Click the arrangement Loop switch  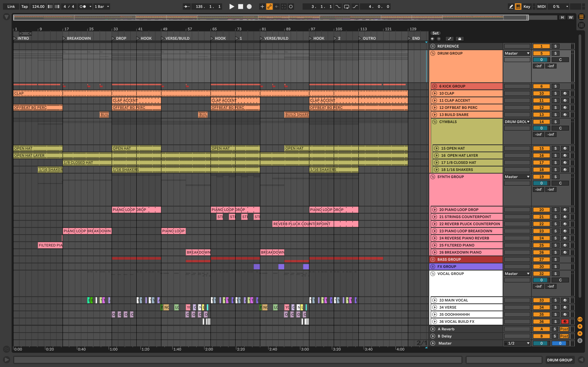347,7
